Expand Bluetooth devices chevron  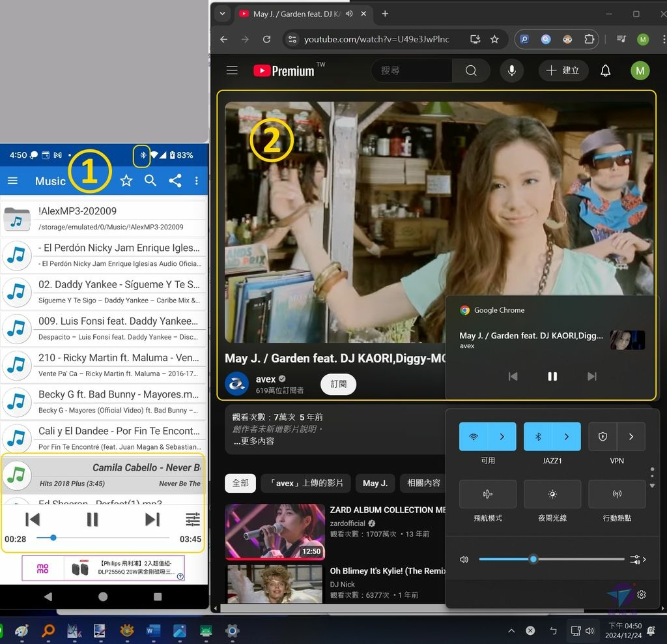pos(567,436)
